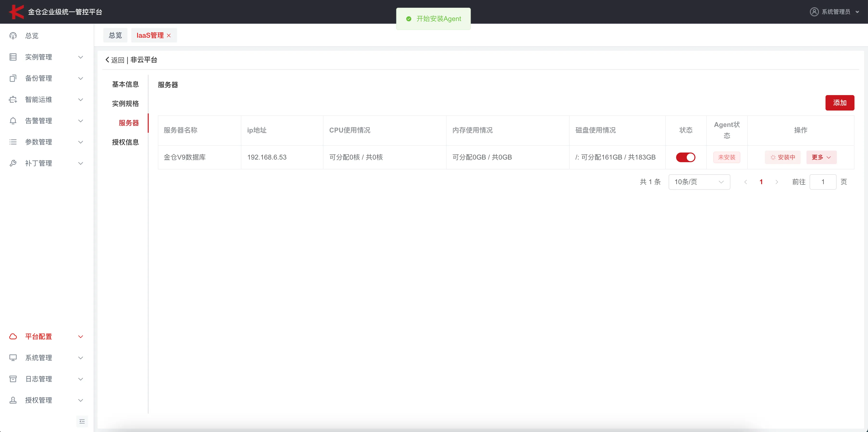Click the 前往 page number input field
The image size is (868, 432).
point(823,182)
